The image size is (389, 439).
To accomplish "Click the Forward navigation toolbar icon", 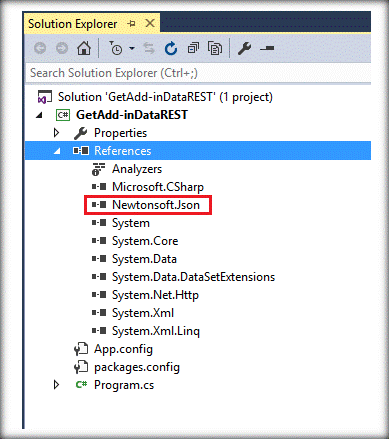I will [62, 49].
